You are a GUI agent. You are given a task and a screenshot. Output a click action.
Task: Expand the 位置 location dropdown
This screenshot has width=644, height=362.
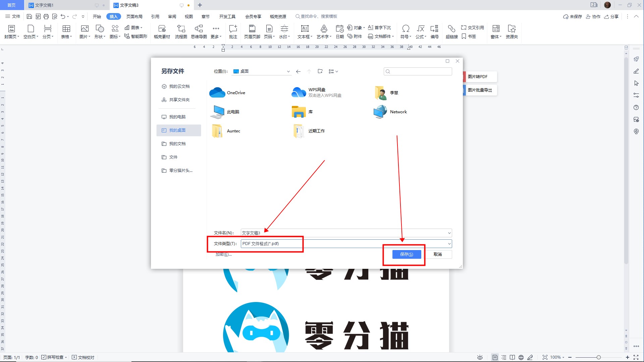tap(288, 71)
